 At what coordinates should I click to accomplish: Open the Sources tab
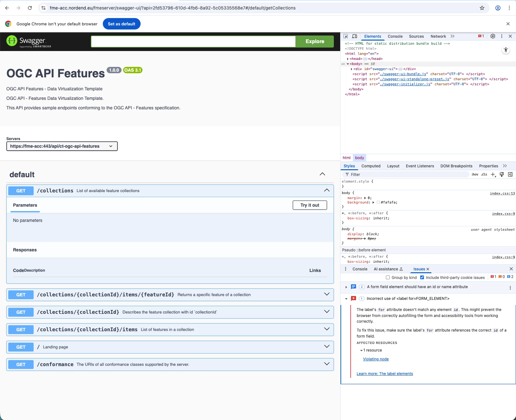coord(416,36)
